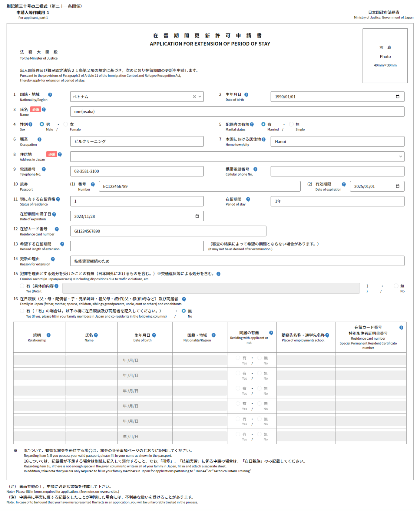Select No for criminal record

click(396, 286)
